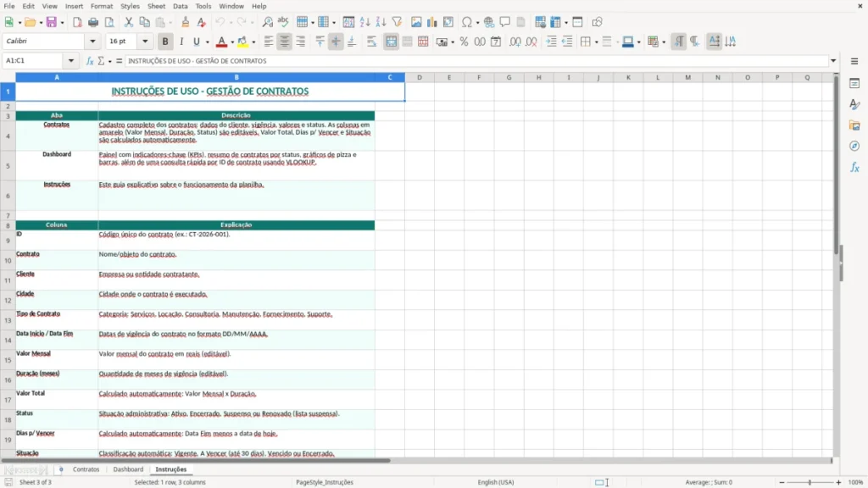Toggle align left
Screen dimensions: 868x488
coord(269,42)
